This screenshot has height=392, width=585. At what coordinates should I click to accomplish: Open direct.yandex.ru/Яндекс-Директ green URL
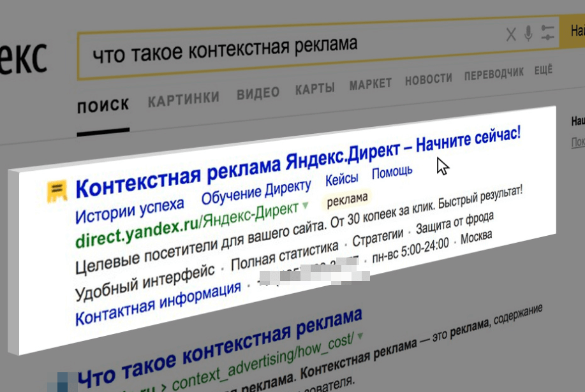(x=187, y=226)
